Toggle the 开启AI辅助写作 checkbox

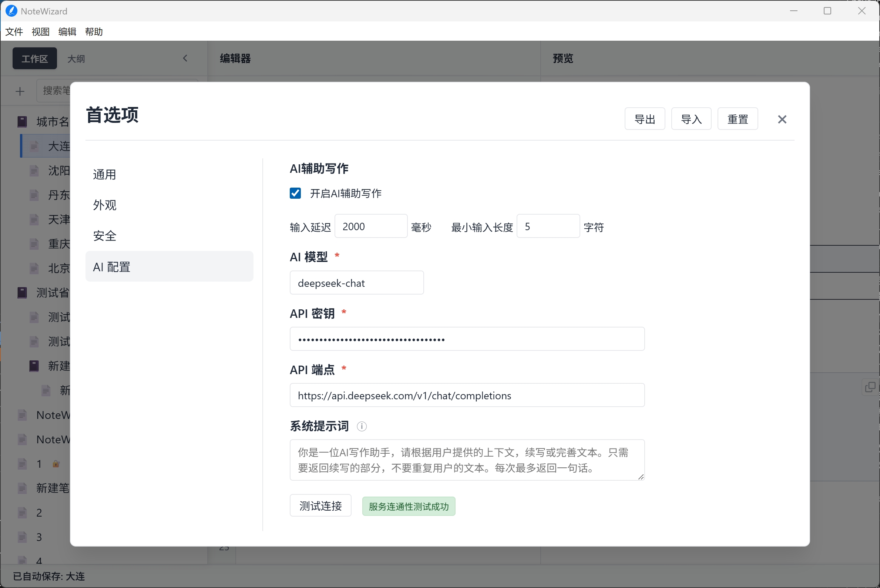pyautogui.click(x=295, y=193)
